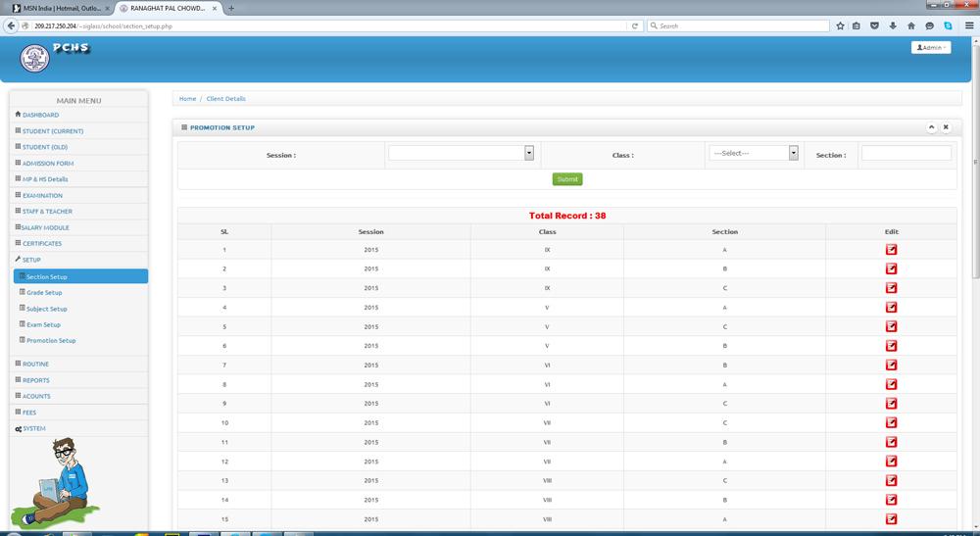Edit row 3 section IX C
The width and height of the screenshot is (980, 536).
[891, 288]
